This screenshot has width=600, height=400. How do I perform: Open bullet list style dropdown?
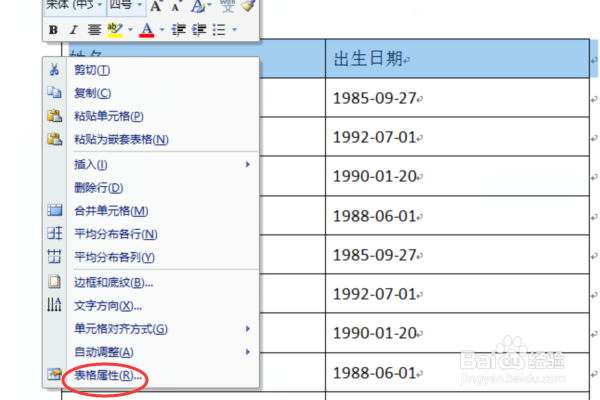point(234,29)
